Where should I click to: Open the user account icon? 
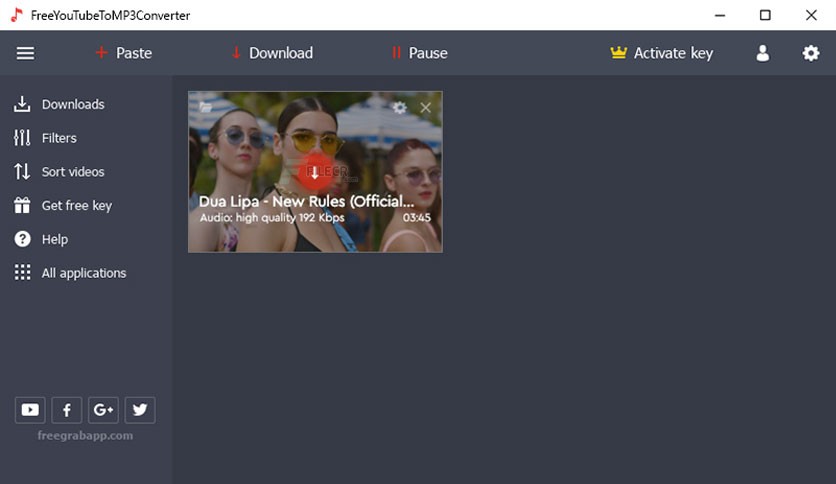pos(762,53)
